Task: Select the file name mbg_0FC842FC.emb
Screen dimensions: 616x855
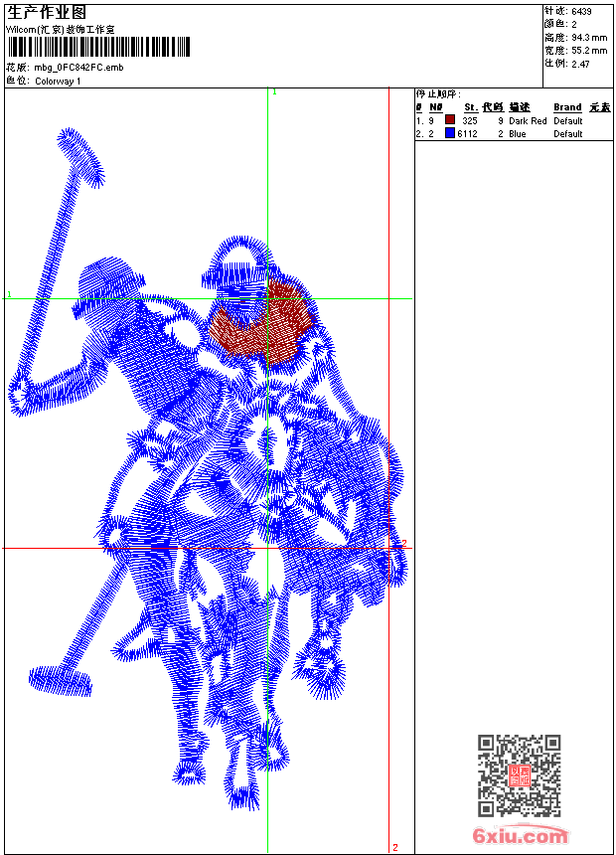Action: [x=79, y=68]
